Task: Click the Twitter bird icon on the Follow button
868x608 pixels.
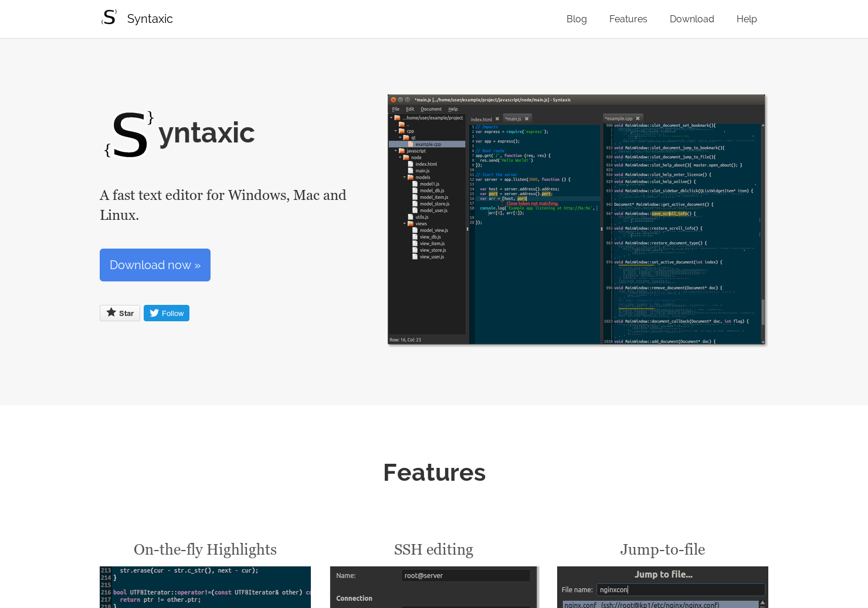Action: click(x=153, y=313)
